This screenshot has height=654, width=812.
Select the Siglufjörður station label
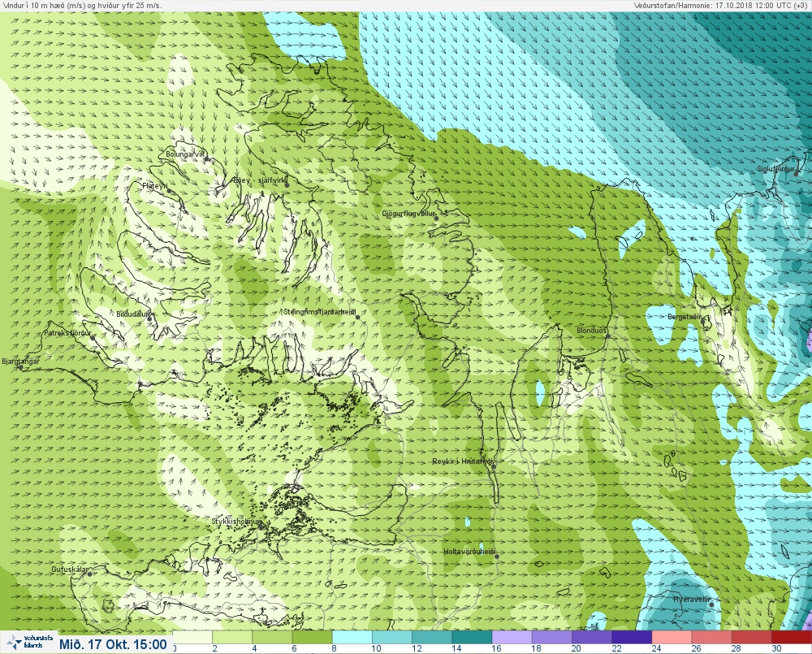(x=775, y=169)
